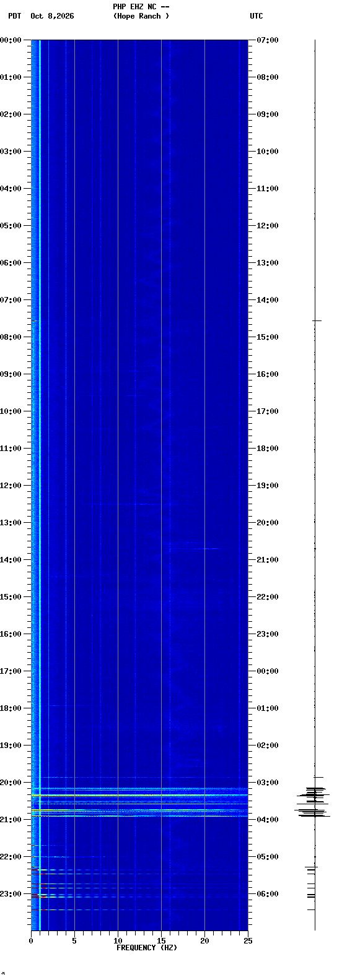This screenshot has width=342, height=980.
Task: Click the '03:00' PDT time label
Action: pyautogui.click(x=11, y=152)
